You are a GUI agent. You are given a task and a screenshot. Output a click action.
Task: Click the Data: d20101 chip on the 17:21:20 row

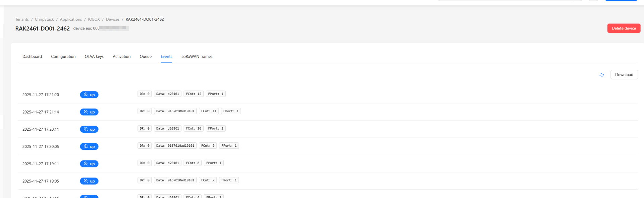(x=168, y=94)
